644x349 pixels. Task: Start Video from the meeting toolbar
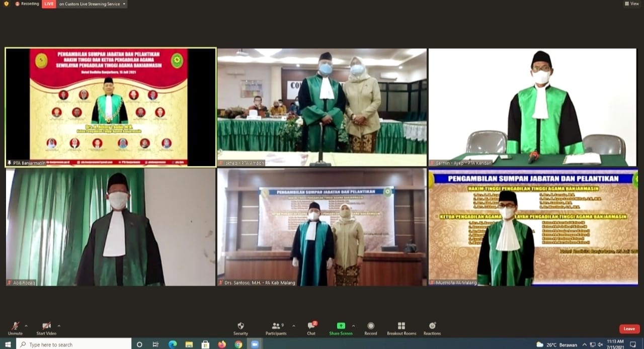pyautogui.click(x=46, y=327)
